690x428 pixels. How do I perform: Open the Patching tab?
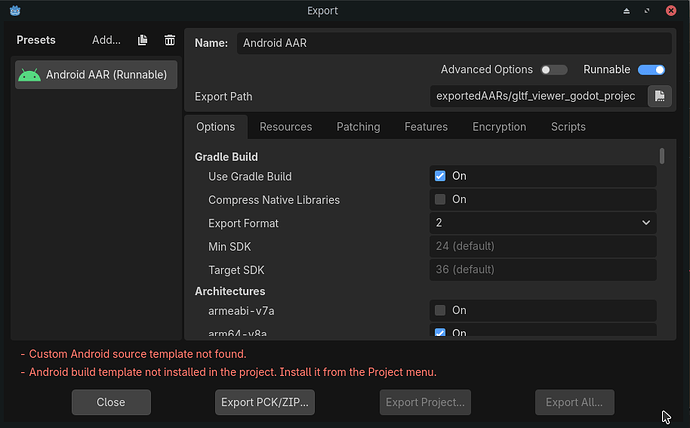358,127
